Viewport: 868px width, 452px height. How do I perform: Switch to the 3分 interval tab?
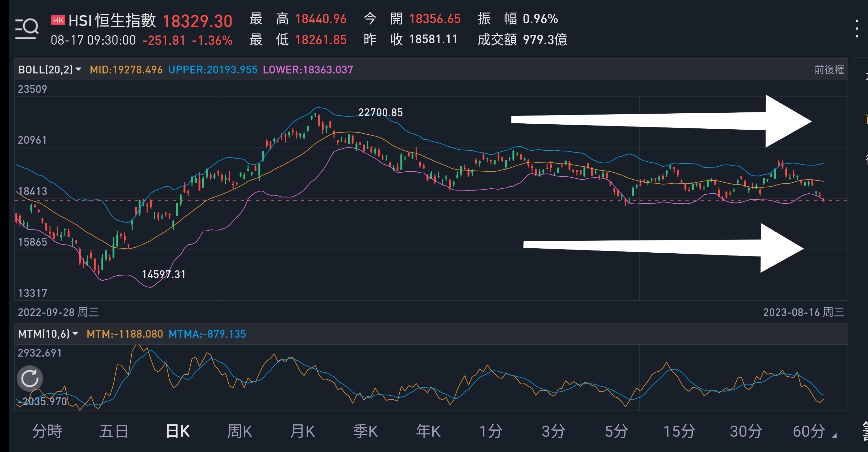[553, 431]
